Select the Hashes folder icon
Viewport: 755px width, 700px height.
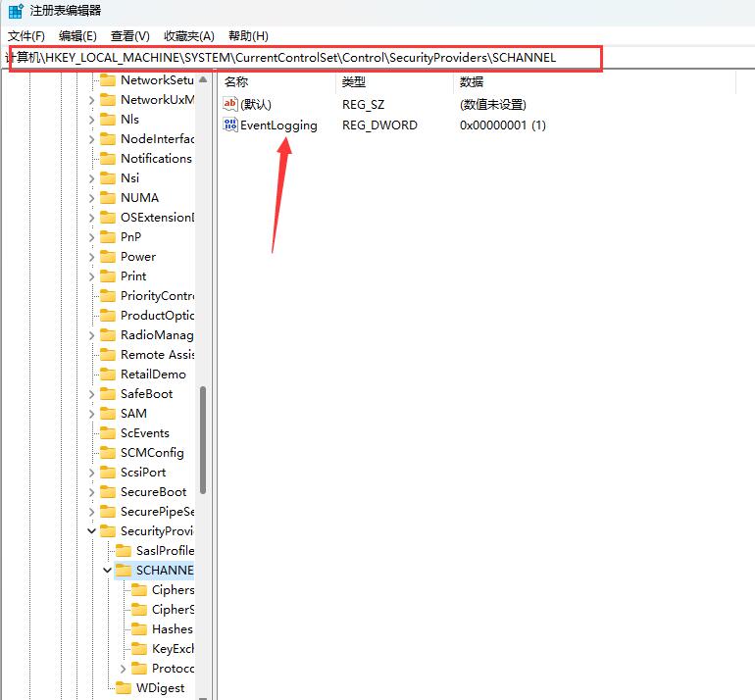[139, 629]
